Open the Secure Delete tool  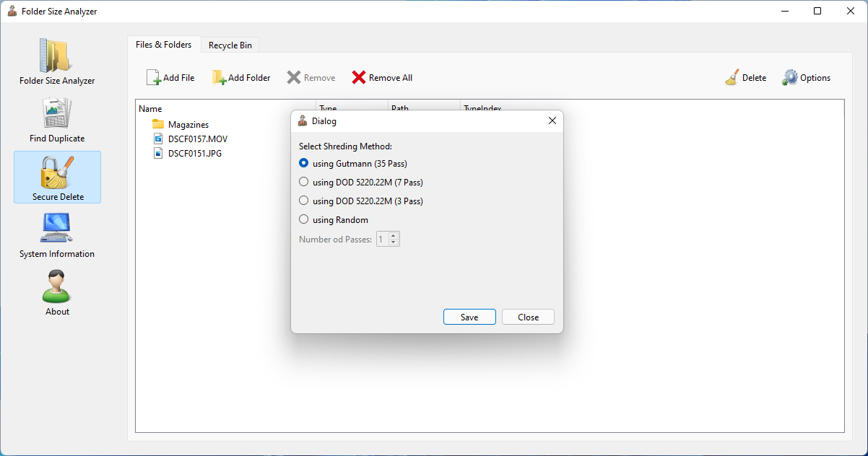[57, 177]
